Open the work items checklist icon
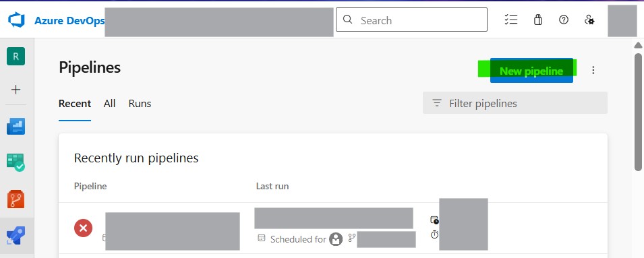The image size is (644, 258). click(x=511, y=20)
